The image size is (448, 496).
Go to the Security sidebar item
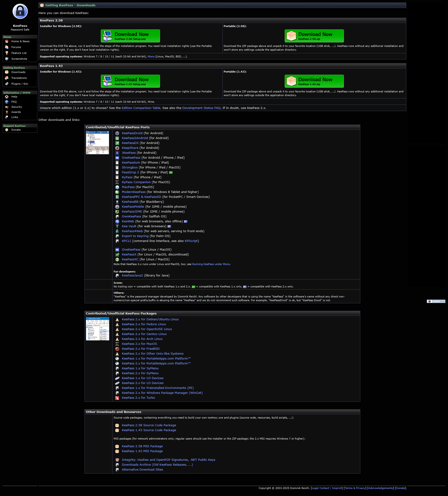17,107
